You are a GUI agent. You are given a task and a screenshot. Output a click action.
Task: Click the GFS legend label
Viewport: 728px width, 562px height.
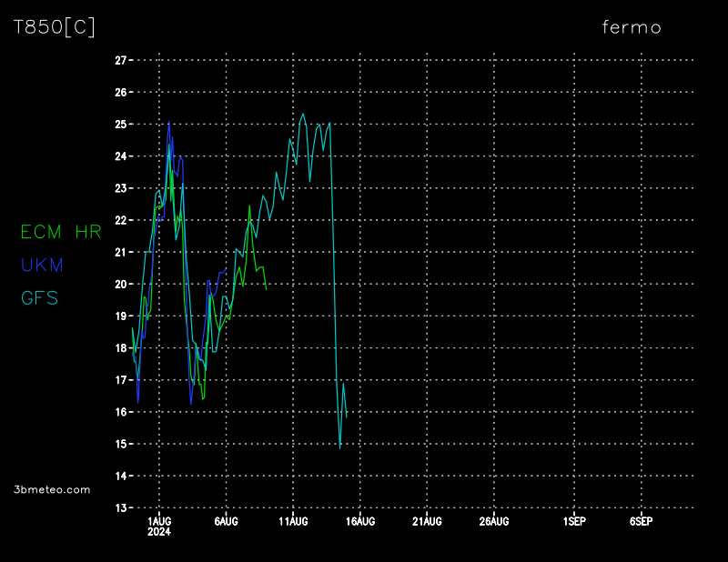tap(39, 297)
